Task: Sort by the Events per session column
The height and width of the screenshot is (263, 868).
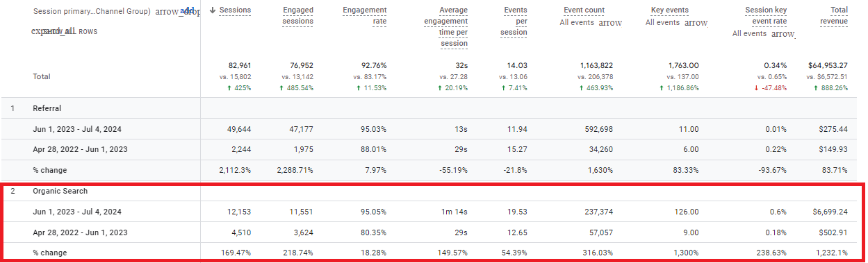Action: coord(514,22)
